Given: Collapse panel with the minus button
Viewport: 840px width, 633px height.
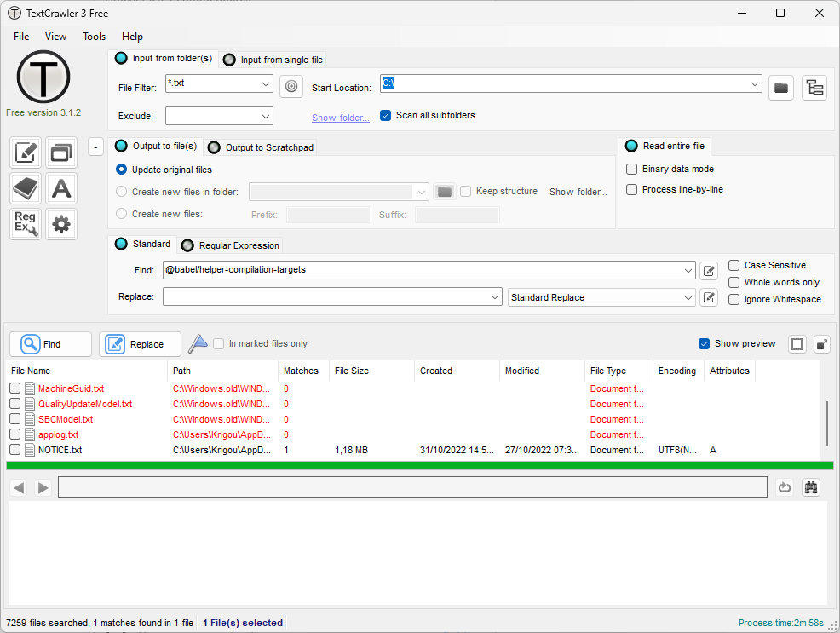Looking at the screenshot, I should tap(95, 147).
